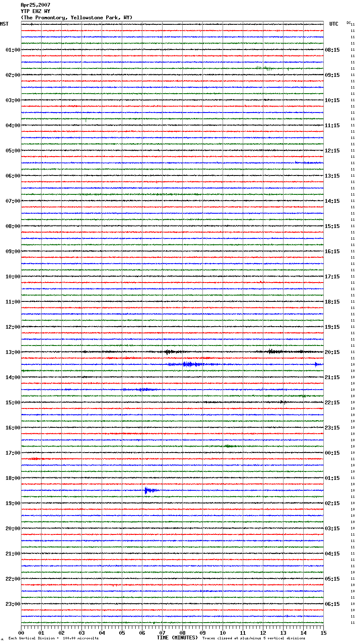Click the '09:15' UTC time label
The width and height of the screenshot is (357, 644).
pyautogui.click(x=332, y=75)
